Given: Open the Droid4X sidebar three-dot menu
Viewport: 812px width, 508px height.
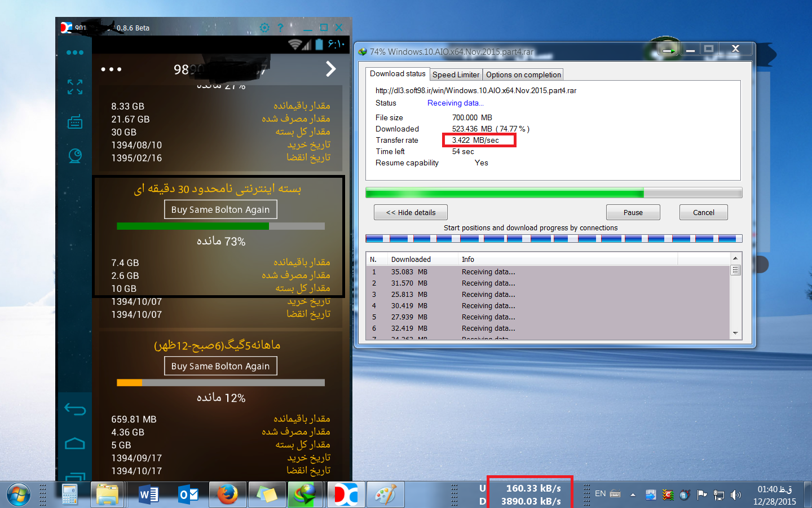Looking at the screenshot, I should pyautogui.click(x=75, y=52).
